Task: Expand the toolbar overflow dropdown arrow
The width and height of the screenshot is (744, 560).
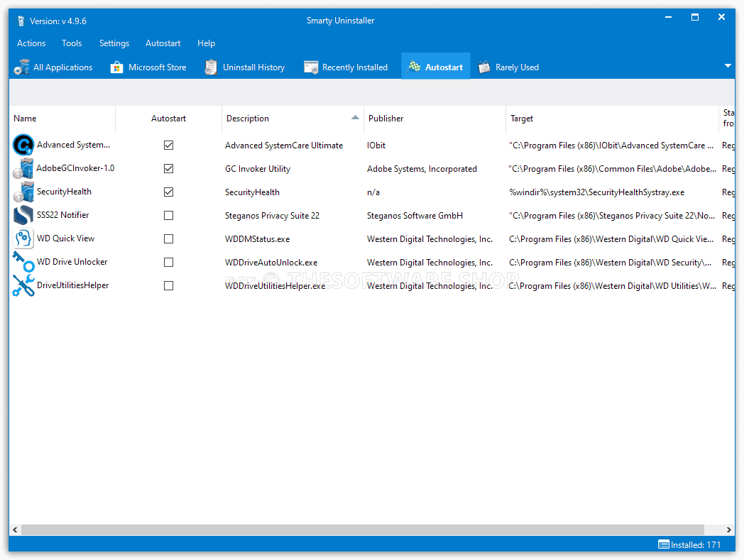Action: click(x=728, y=66)
